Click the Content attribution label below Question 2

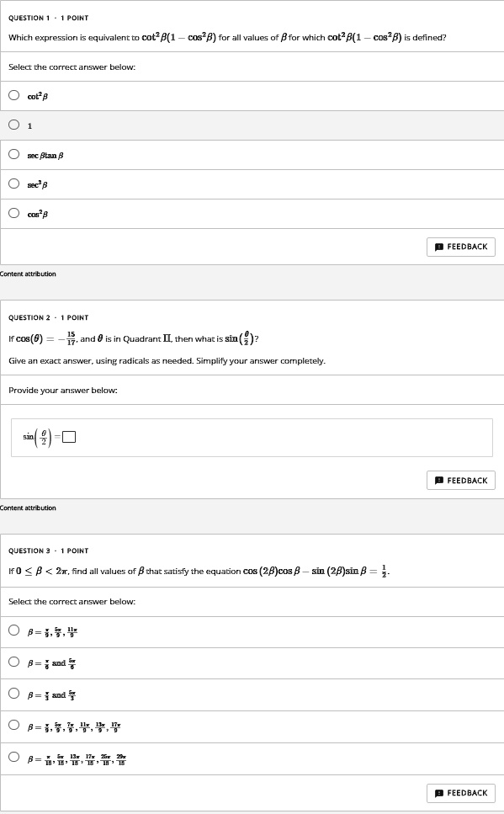pos(27,507)
